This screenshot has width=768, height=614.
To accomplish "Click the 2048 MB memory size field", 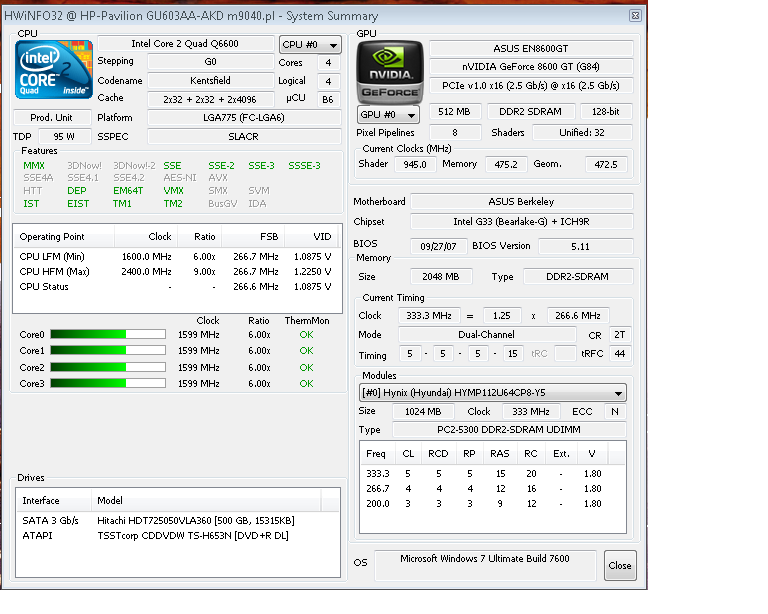I will pyautogui.click(x=441, y=277).
